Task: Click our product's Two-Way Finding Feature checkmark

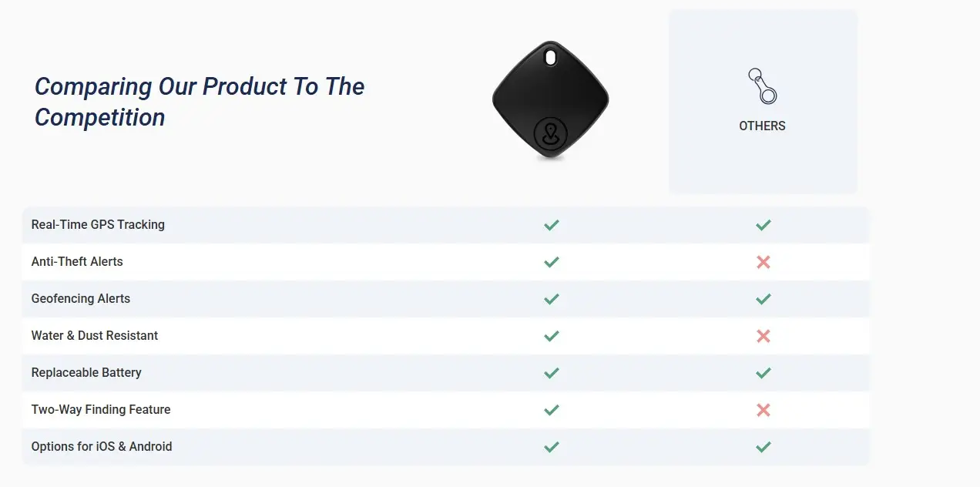Action: (551, 410)
